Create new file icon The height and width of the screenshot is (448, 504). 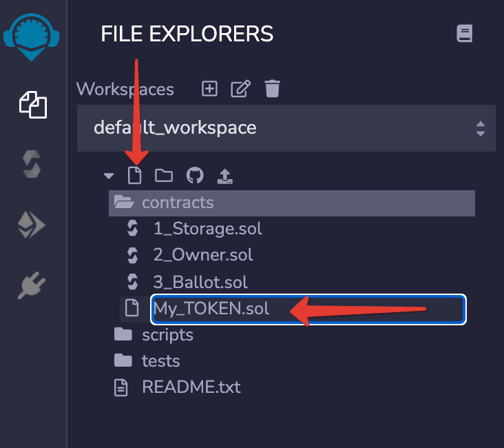134,175
